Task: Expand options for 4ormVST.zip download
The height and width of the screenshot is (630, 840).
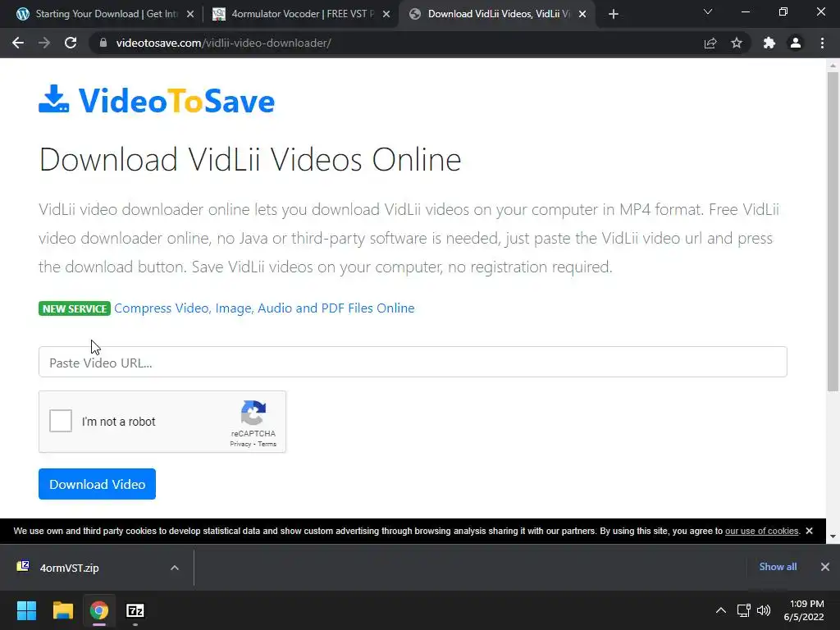Action: [175, 568]
